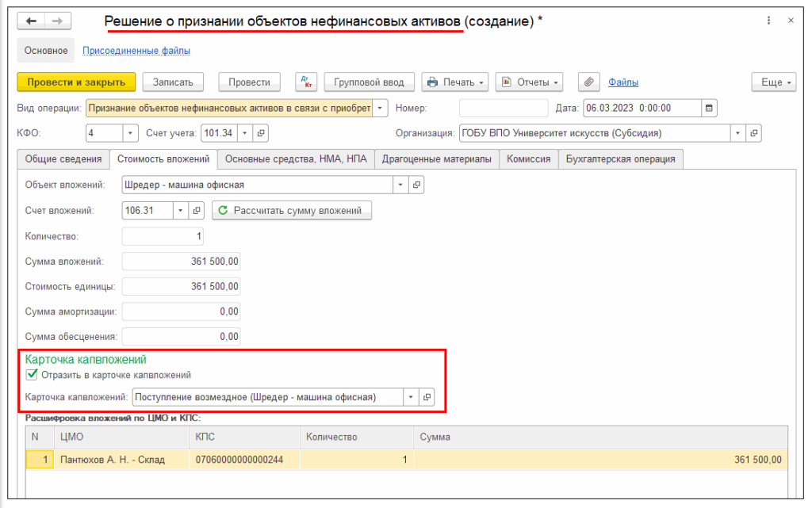Screen dimensions: 812x508
Task: Expand the Счет вложений dropdown
Action: pos(180,211)
